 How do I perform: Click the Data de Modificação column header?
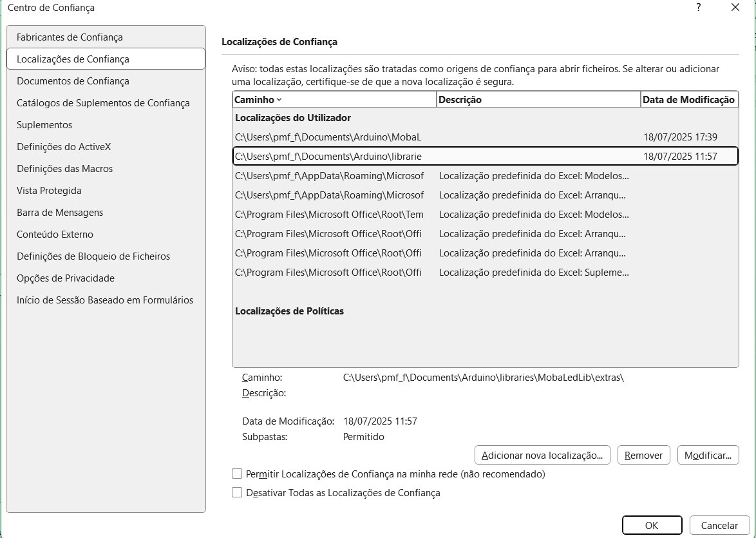click(x=688, y=100)
